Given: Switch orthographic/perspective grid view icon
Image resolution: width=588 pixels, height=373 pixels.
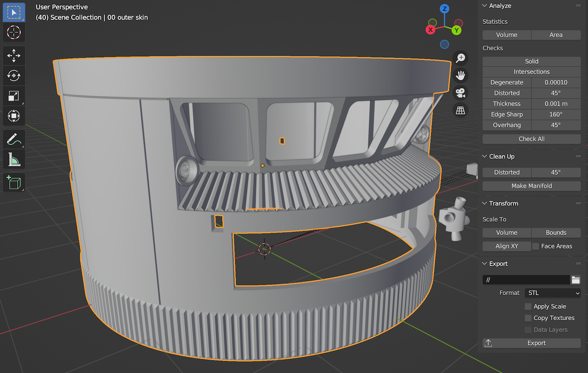Looking at the screenshot, I should [x=460, y=111].
